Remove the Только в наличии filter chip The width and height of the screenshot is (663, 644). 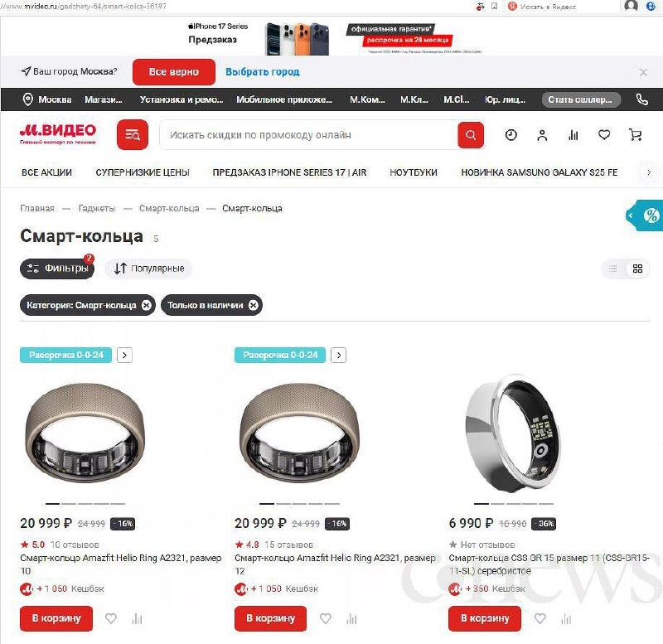point(254,305)
